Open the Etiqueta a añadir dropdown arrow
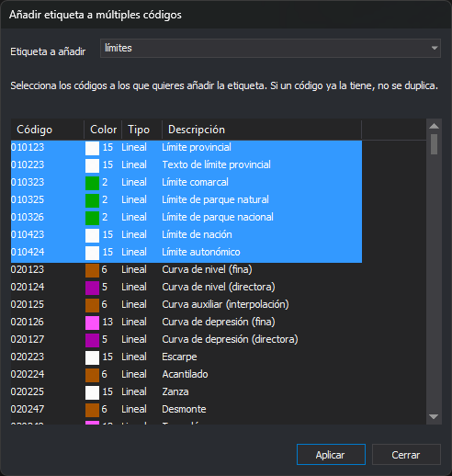This screenshot has height=476, width=452. coord(434,48)
